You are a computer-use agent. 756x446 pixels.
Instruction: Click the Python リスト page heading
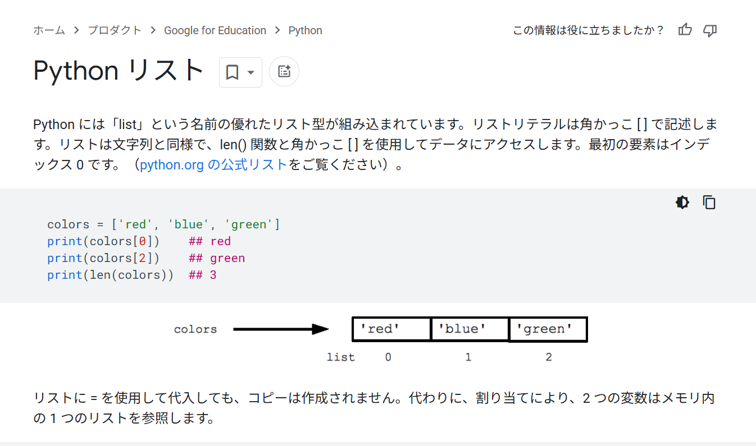click(x=119, y=71)
